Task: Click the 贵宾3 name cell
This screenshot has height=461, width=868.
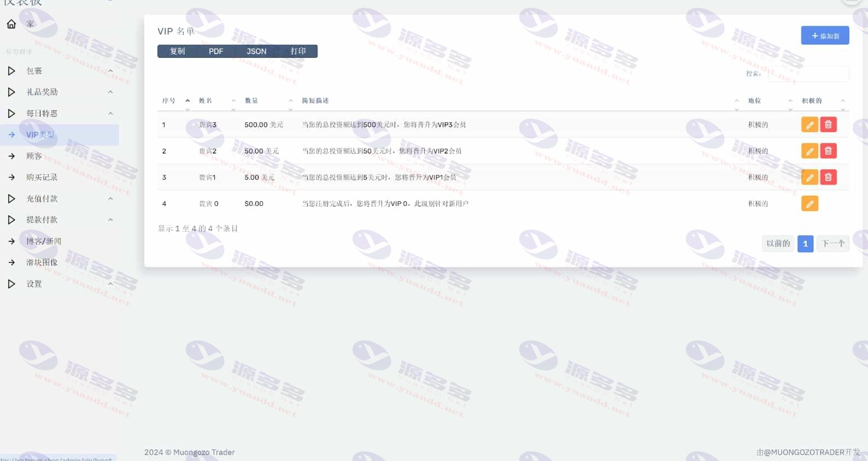Action: pyautogui.click(x=208, y=125)
